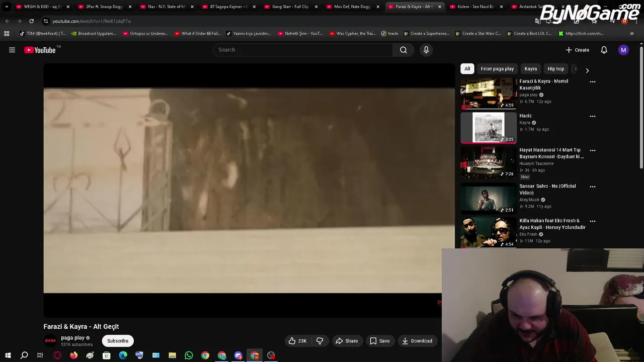
Task: Download the video
Action: click(x=417, y=341)
